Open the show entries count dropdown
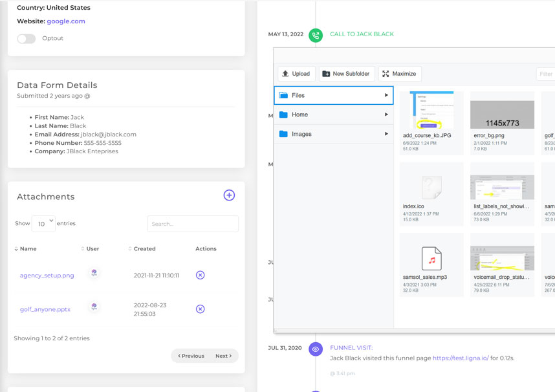 point(43,224)
